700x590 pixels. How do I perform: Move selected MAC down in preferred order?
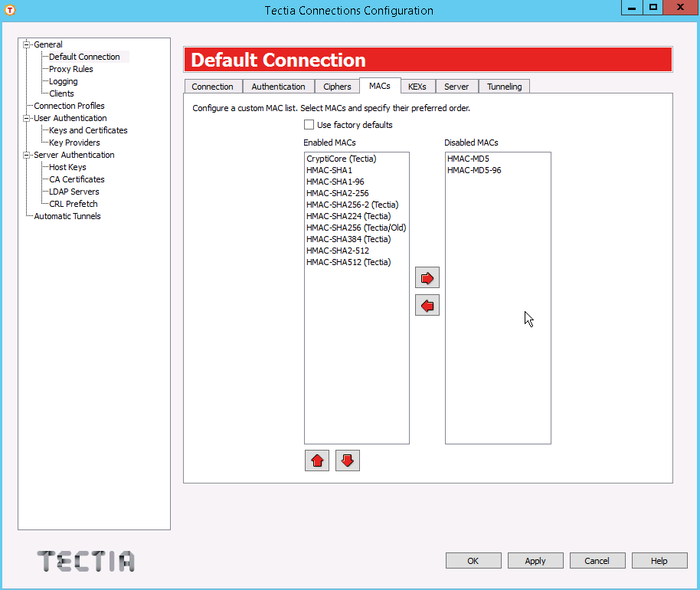click(x=348, y=461)
